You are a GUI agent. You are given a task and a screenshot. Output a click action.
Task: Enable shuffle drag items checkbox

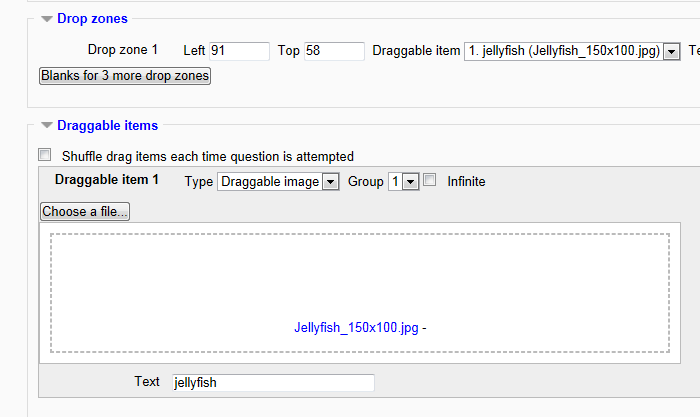tap(44, 155)
